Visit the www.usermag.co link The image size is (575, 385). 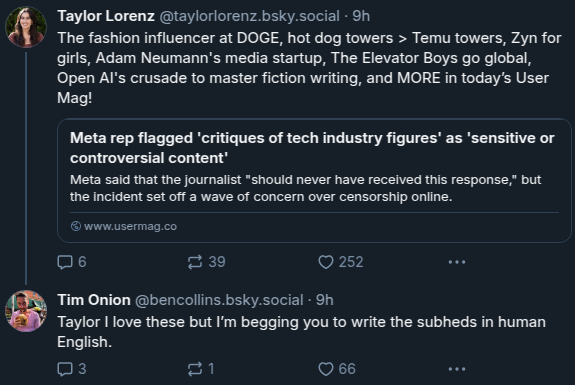click(x=130, y=226)
